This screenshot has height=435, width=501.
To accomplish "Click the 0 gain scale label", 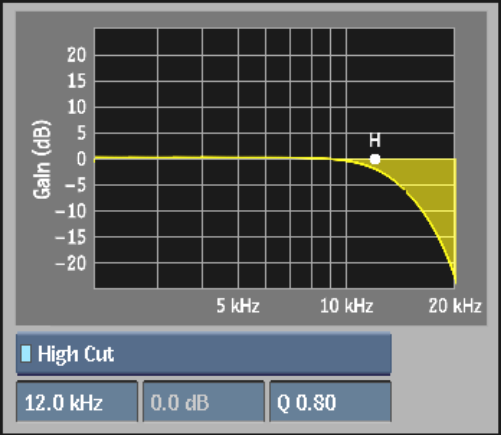I will [x=82, y=159].
